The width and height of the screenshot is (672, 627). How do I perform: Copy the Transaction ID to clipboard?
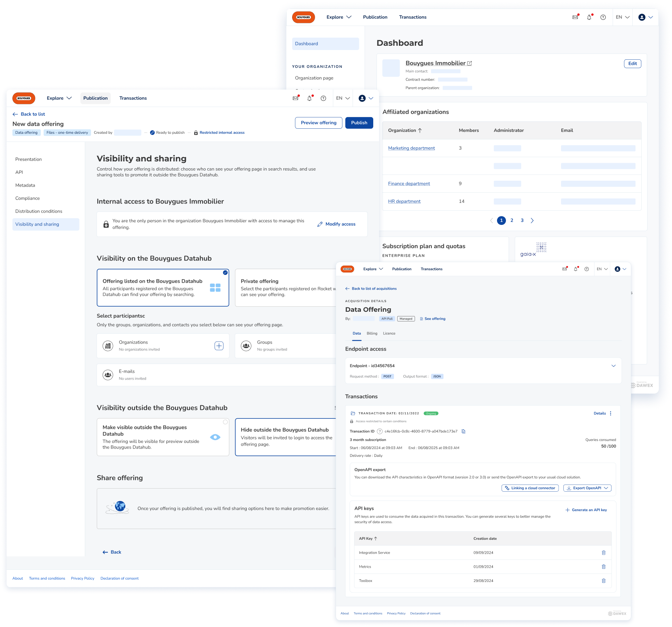(463, 431)
